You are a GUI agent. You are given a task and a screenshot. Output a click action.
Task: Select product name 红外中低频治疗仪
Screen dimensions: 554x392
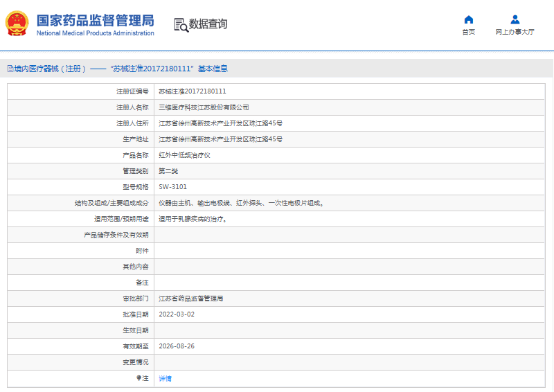point(184,155)
